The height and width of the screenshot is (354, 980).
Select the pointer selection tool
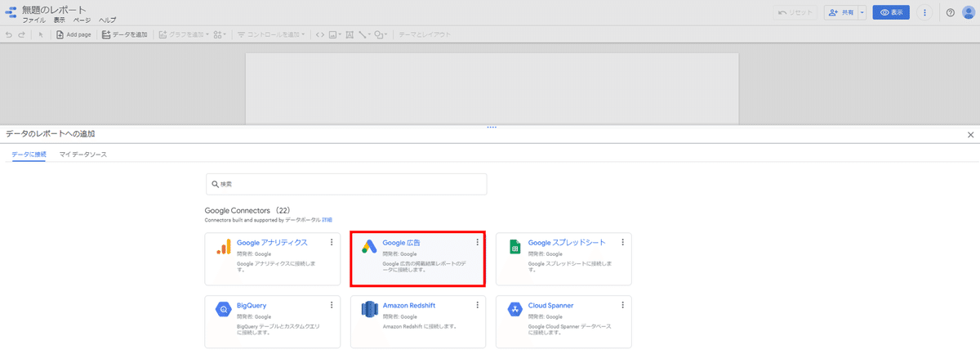pos(41,34)
